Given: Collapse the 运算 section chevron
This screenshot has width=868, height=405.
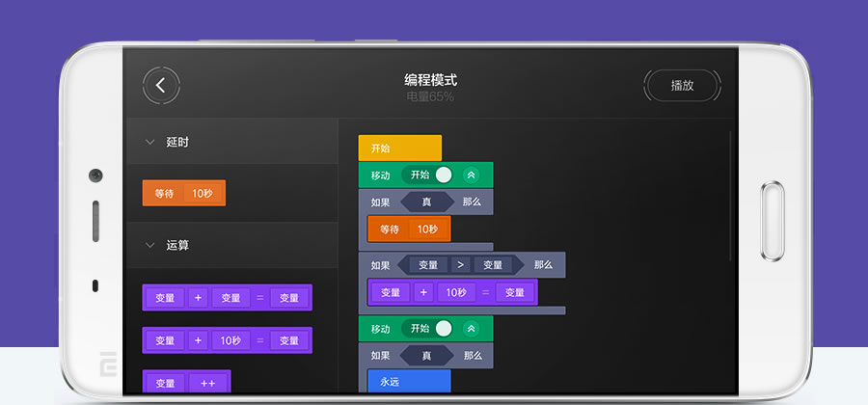Looking at the screenshot, I should 149,245.
